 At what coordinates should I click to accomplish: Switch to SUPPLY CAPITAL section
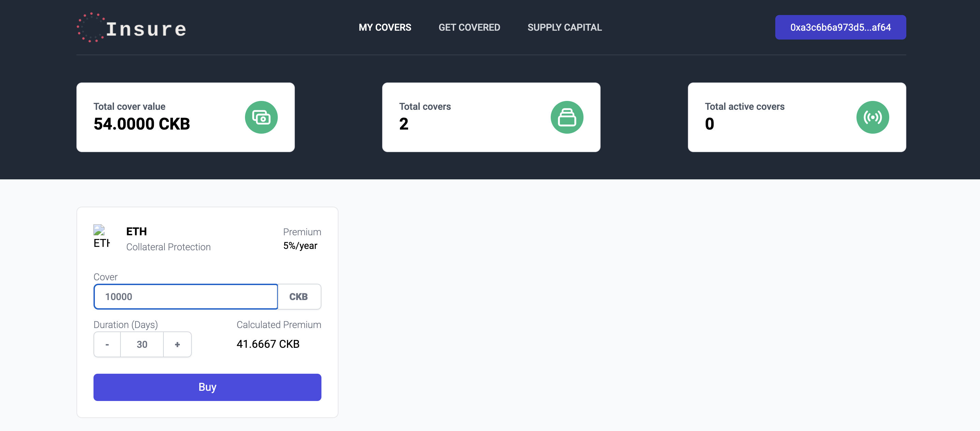pos(564,27)
